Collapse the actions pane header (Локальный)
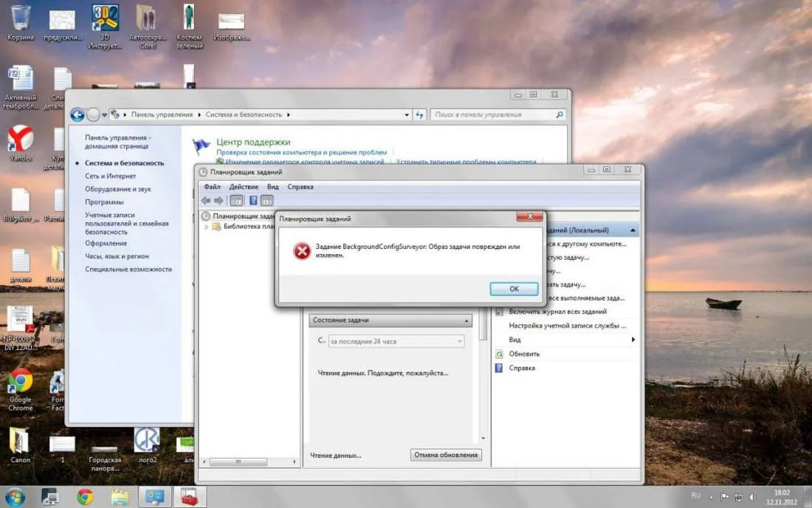 [x=633, y=230]
